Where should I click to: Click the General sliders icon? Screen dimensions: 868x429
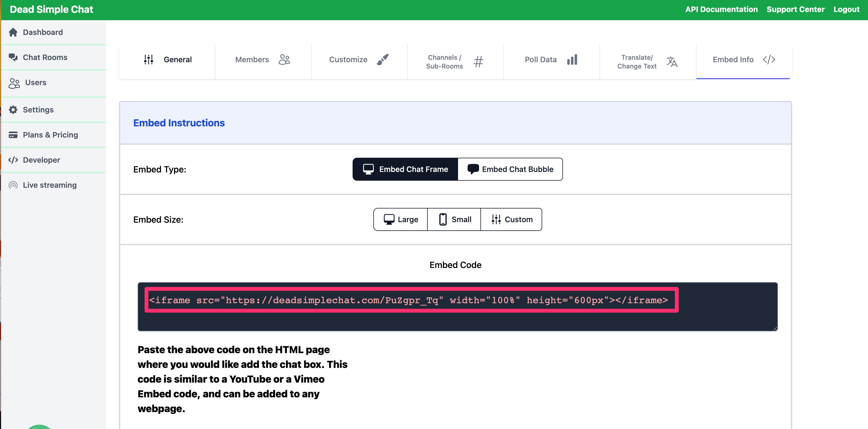tap(149, 59)
